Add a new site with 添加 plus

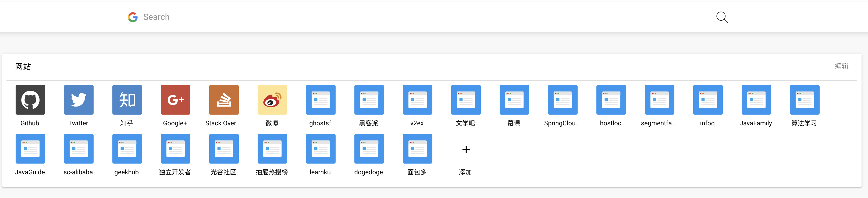click(x=466, y=149)
